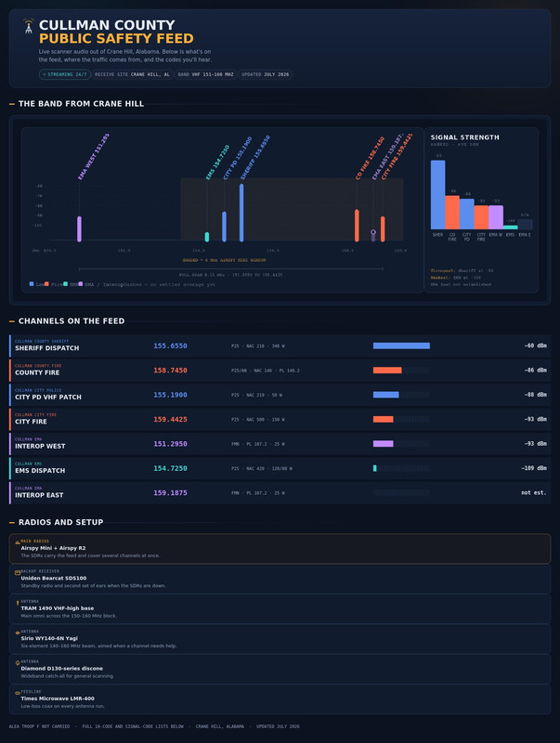
Task: Open the Sheriff Dispatch channel row
Action: click(280, 345)
